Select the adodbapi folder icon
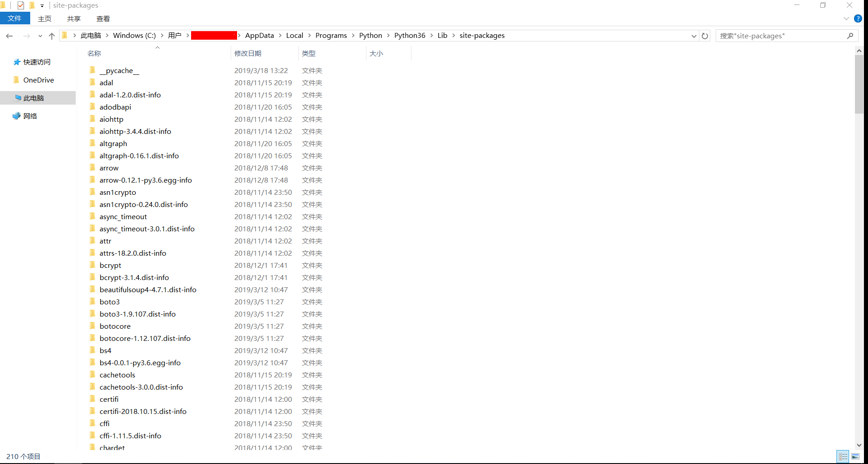This screenshot has width=868, height=464. tap(92, 107)
